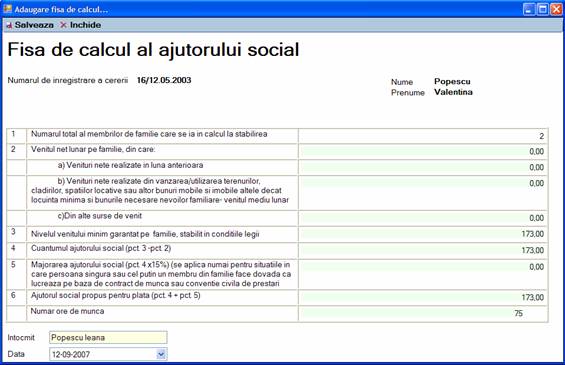
Task: Click the Venitul net lunar pe familie value field
Action: [x=423, y=151]
